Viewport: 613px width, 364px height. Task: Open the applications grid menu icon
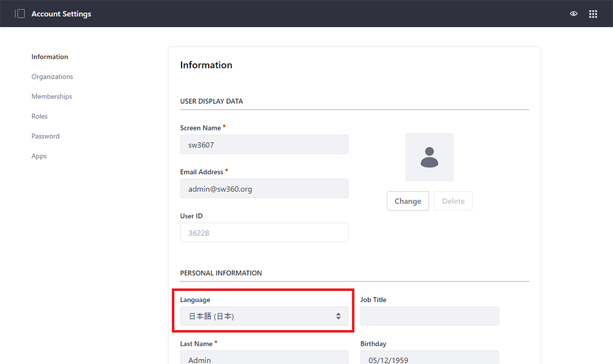[x=593, y=13]
